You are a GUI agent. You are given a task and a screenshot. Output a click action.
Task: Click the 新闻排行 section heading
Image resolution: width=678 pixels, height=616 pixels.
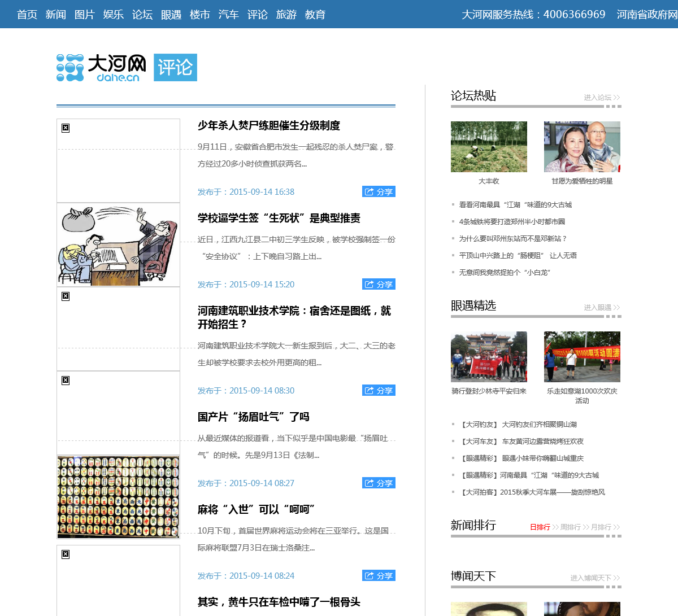pos(473,526)
